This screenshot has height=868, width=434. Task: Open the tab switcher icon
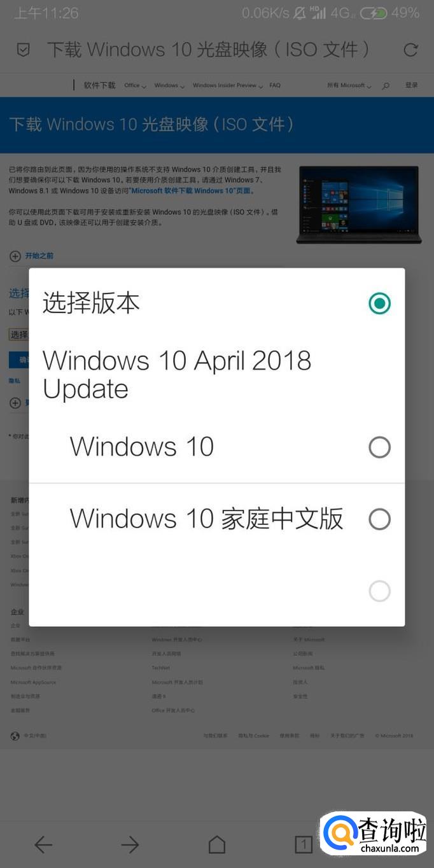click(304, 844)
